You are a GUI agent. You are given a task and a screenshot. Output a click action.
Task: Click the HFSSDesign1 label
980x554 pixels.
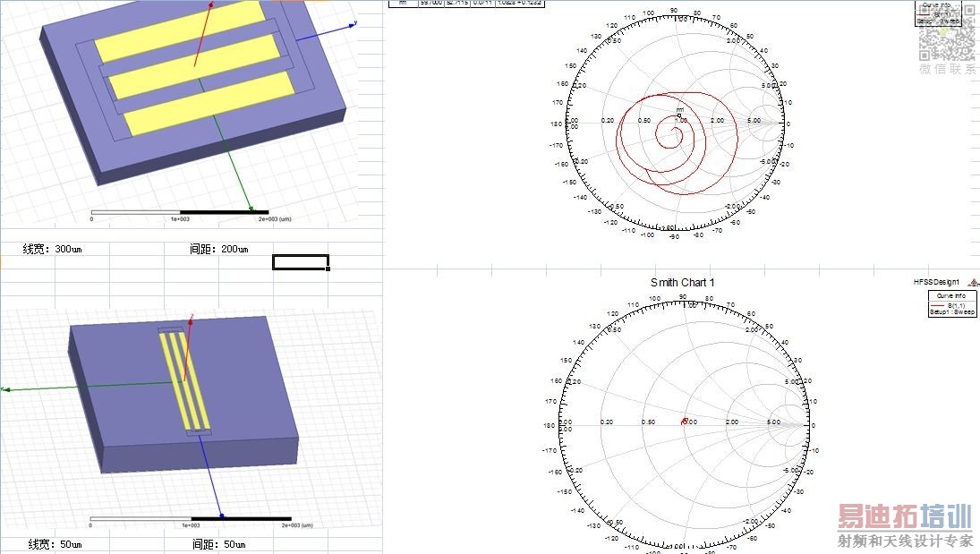pos(936,282)
